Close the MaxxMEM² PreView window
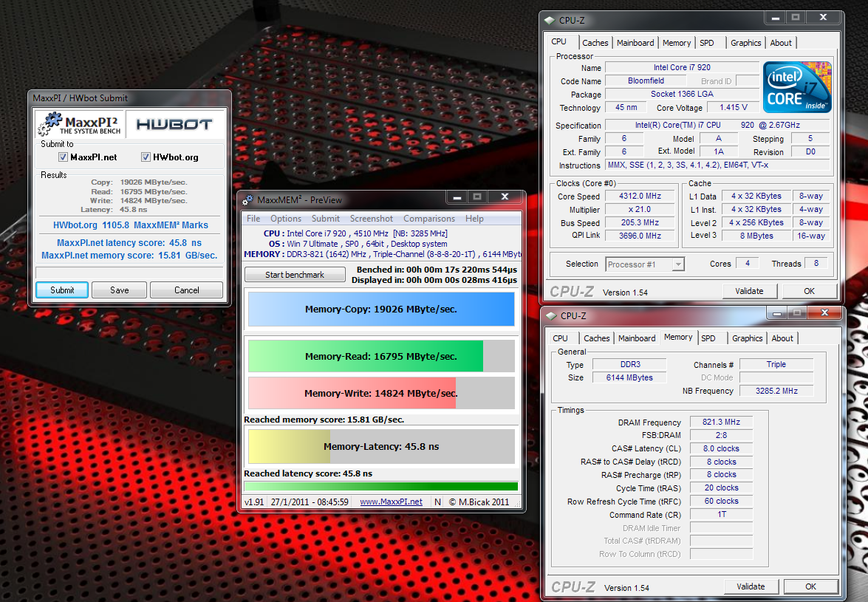The height and width of the screenshot is (602, 868). tap(505, 197)
